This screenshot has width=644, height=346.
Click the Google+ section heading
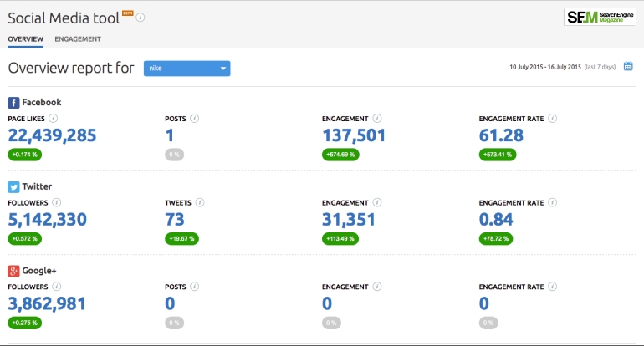[x=39, y=271]
